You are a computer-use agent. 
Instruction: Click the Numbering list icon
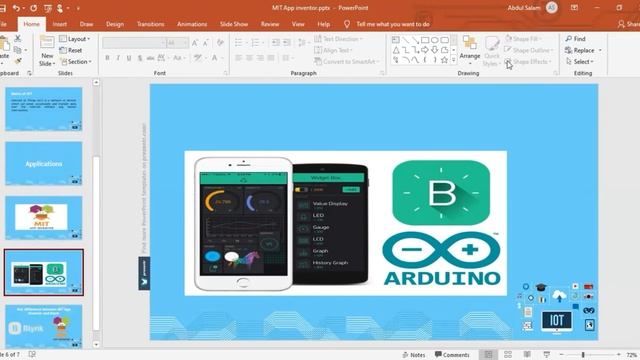(256, 42)
